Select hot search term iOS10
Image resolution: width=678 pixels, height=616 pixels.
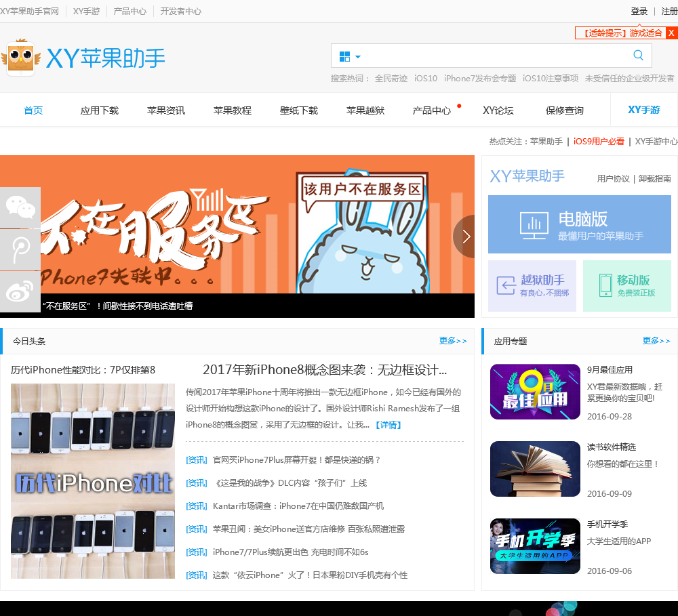click(426, 78)
